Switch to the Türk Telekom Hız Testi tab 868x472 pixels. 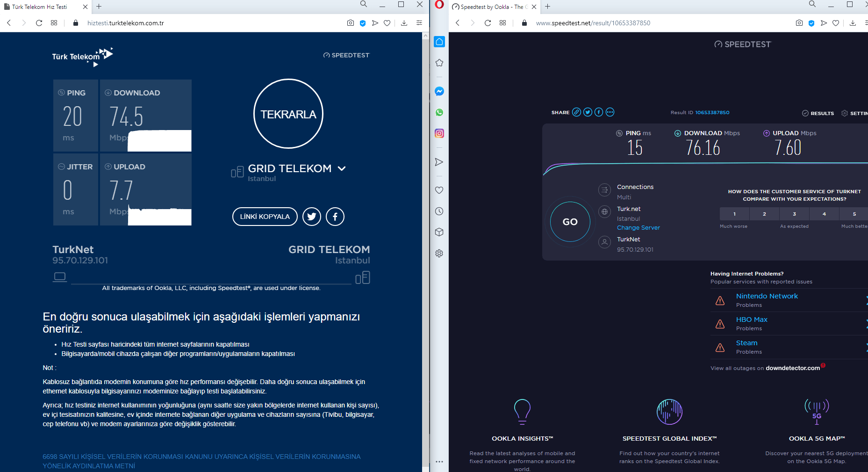coord(45,7)
